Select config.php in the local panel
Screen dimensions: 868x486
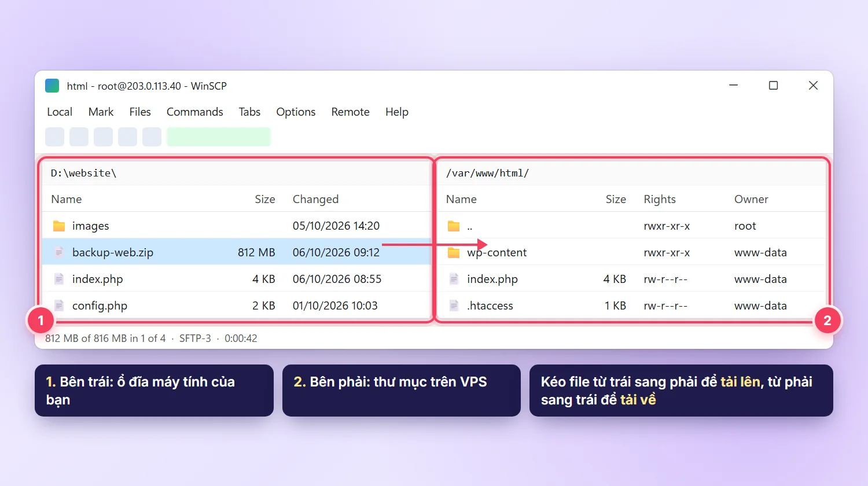coord(100,305)
